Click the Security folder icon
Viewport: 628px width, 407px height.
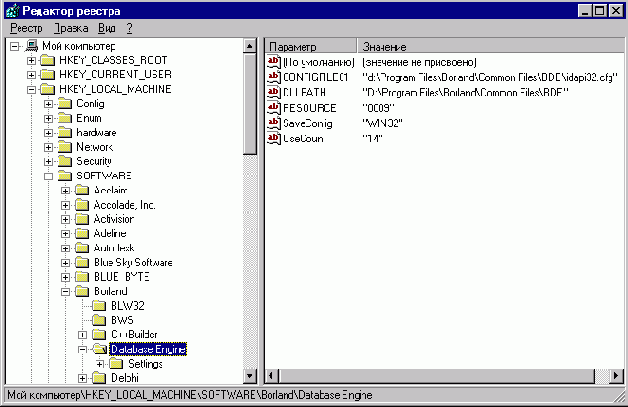pos(65,161)
